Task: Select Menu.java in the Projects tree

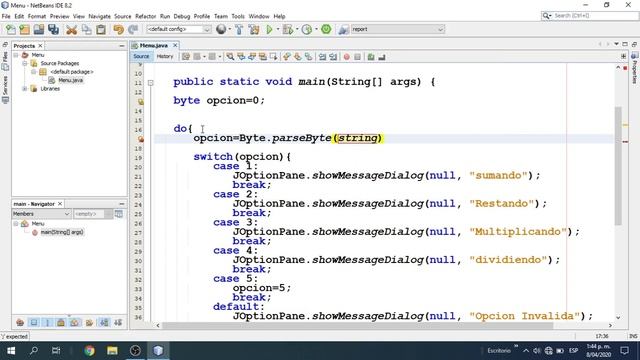Action: [x=71, y=80]
